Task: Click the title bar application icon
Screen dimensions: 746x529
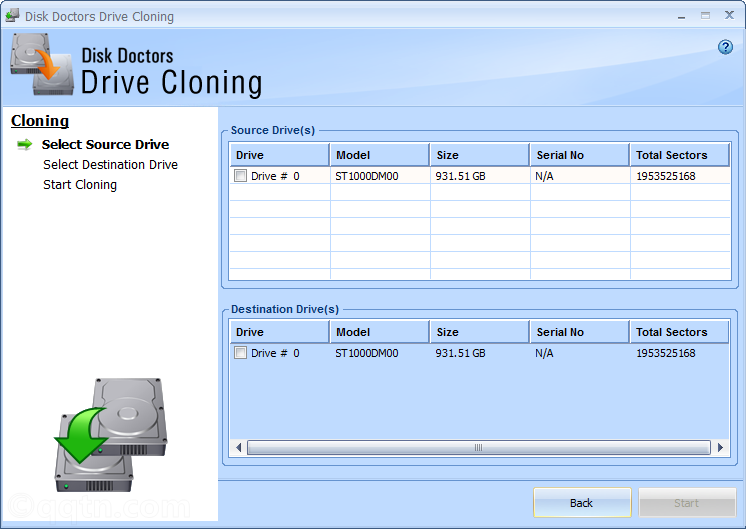Action: click(x=12, y=16)
